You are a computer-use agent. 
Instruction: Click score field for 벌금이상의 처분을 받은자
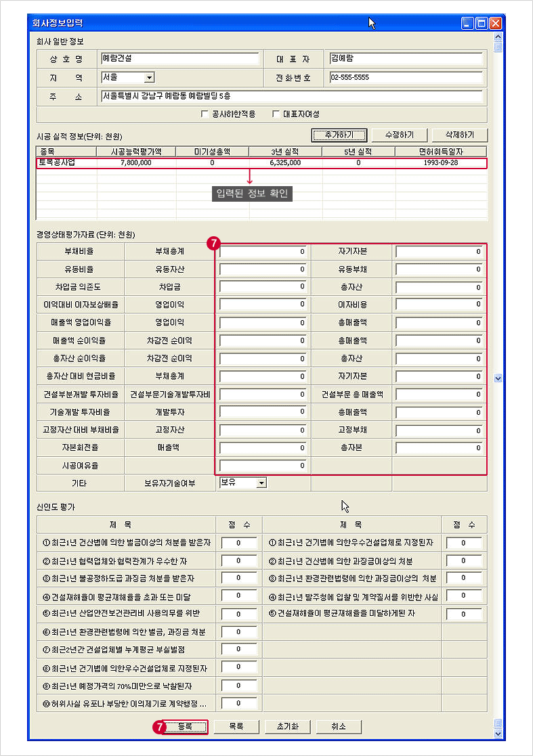pos(239,543)
